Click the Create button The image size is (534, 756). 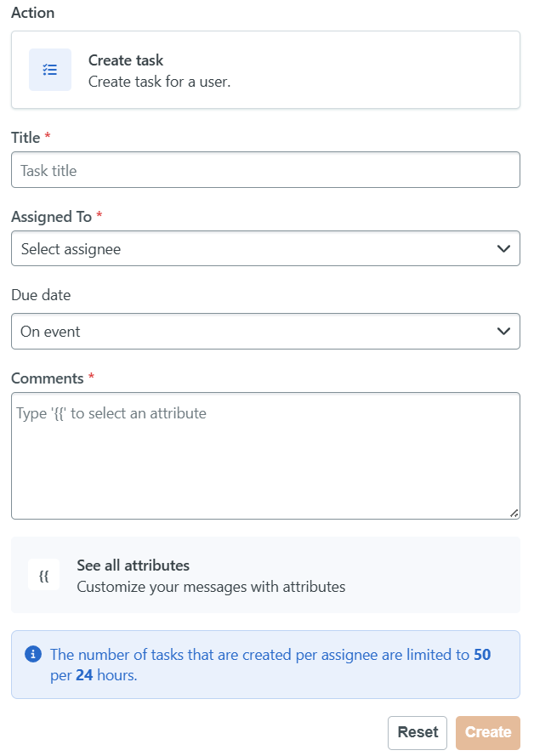click(x=488, y=732)
